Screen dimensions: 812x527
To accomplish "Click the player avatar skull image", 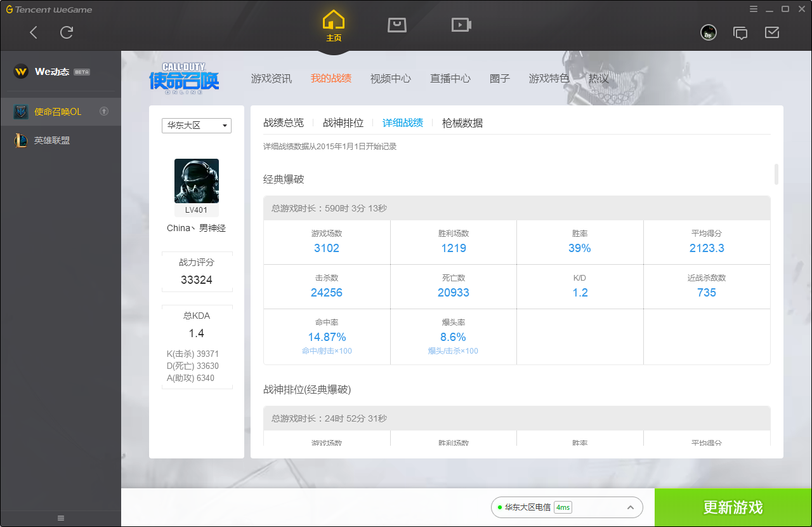I will click(197, 181).
